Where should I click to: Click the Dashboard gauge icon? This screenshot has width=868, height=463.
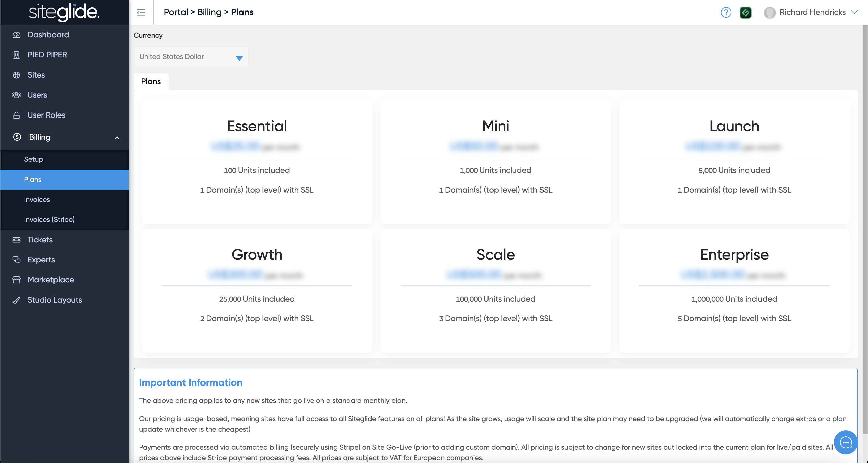click(17, 35)
